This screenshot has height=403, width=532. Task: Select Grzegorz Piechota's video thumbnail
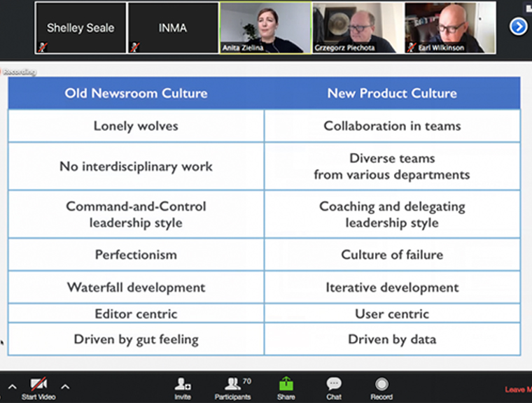point(358,28)
